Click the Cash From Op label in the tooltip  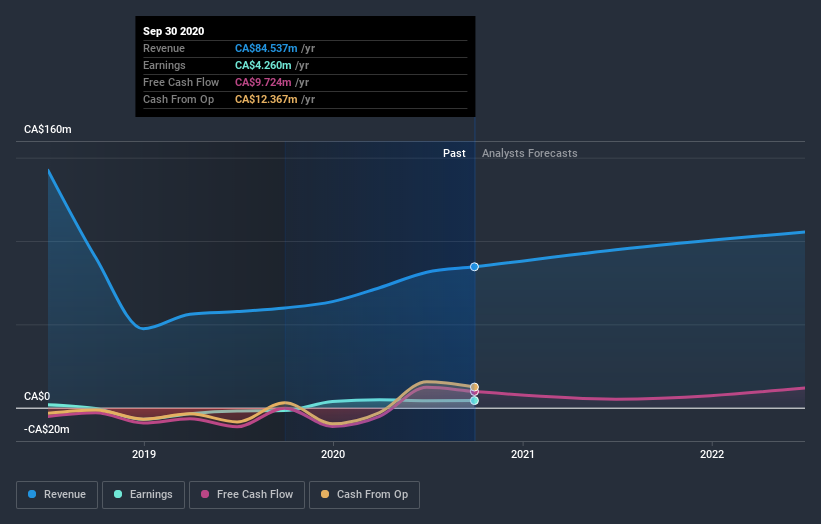point(179,99)
